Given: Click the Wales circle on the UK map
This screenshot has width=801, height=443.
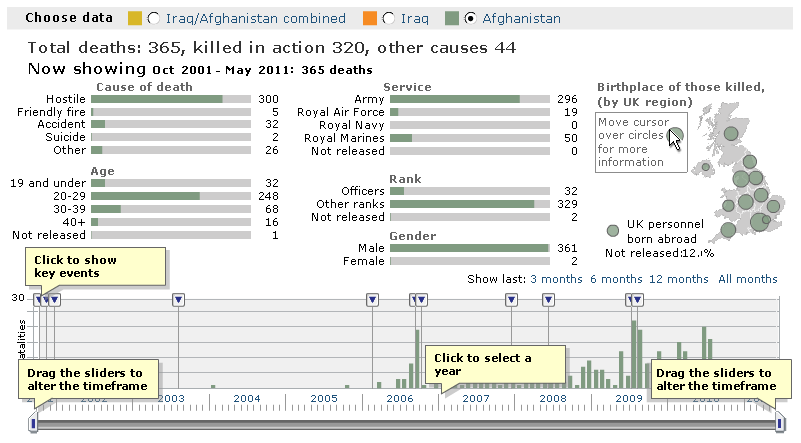Looking at the screenshot, I should 728,206.
